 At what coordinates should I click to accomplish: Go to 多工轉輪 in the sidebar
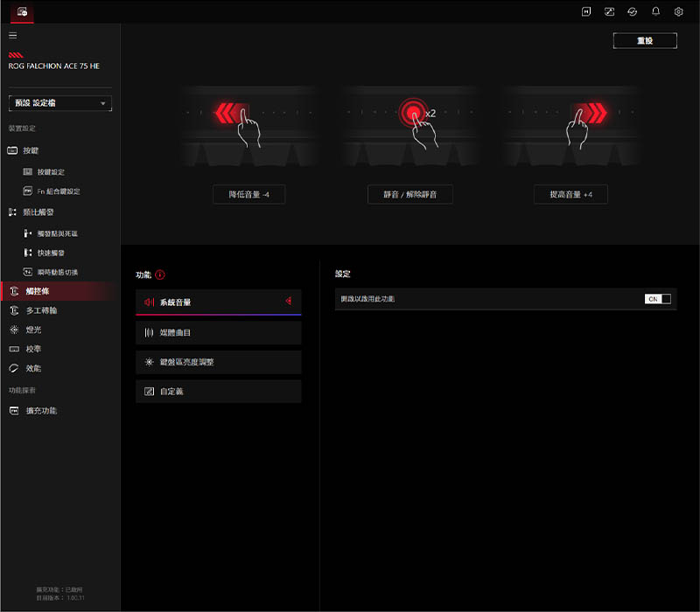(41, 310)
